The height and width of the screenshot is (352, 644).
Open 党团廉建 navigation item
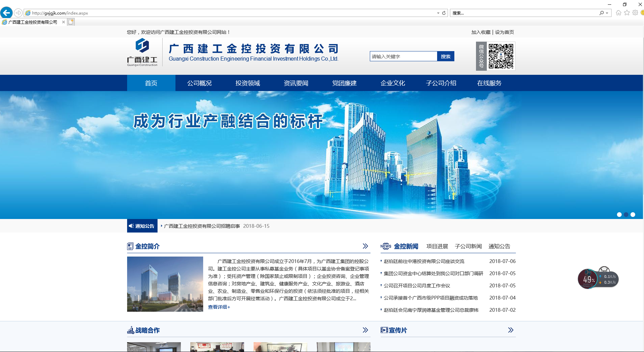pyautogui.click(x=344, y=83)
